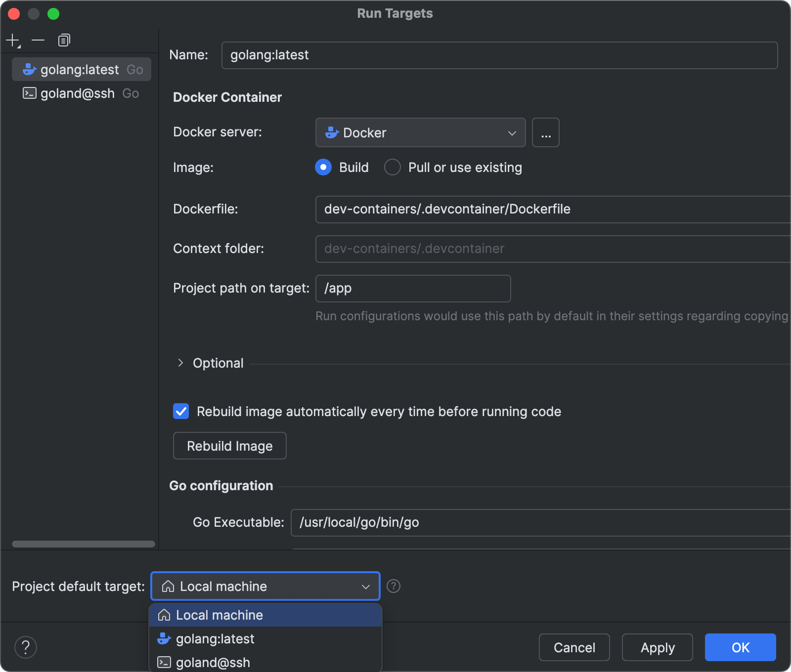Duplicate the current run target
This screenshot has height=672, width=791.
click(63, 40)
